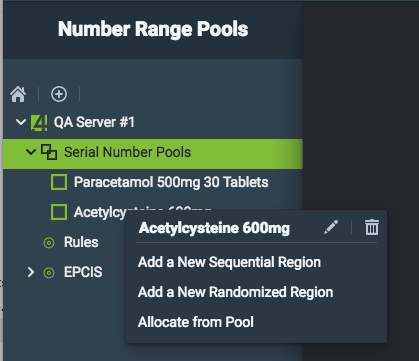
Task: Go to the home icon in toolbar
Action: [18, 94]
